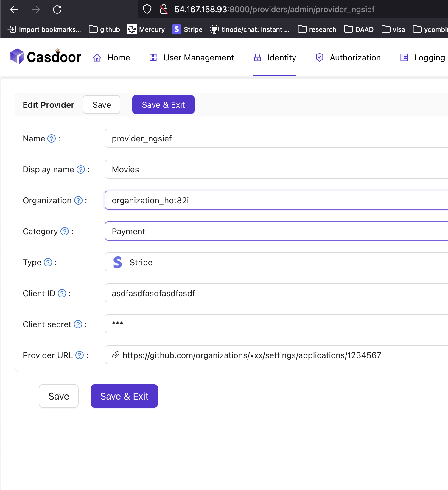Focus the Client ID input field
Viewport: 448px width, 490px height.
pos(276,293)
